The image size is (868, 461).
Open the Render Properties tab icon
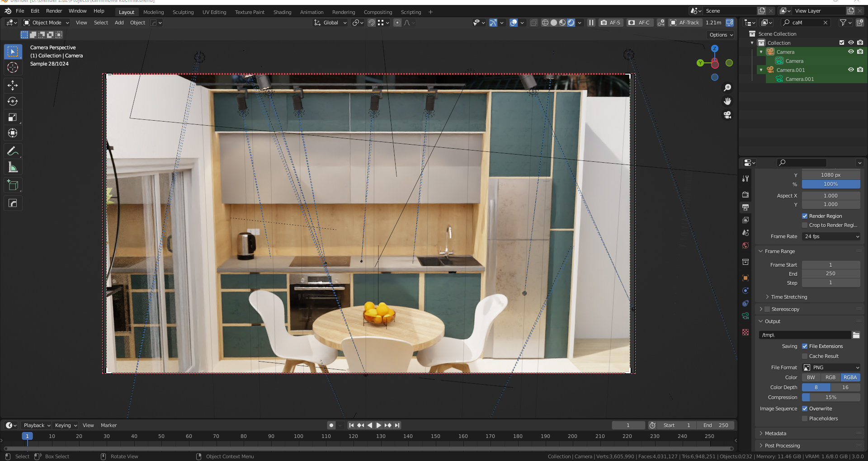tap(745, 195)
